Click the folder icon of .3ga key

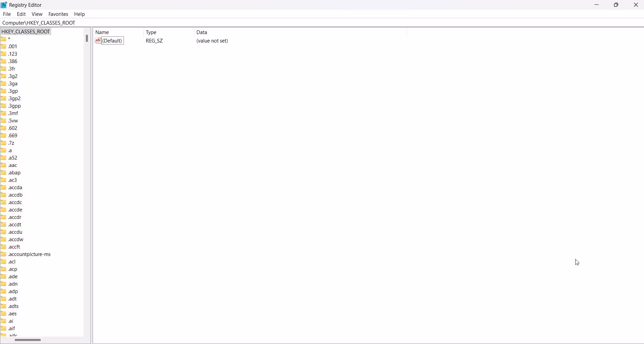(x=4, y=84)
